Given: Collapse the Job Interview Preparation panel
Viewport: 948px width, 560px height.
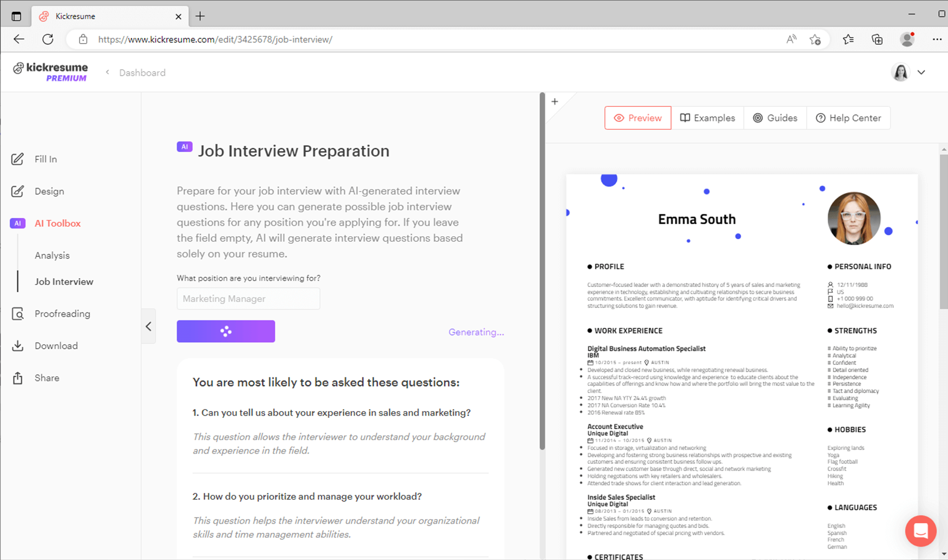Looking at the screenshot, I should [x=148, y=326].
